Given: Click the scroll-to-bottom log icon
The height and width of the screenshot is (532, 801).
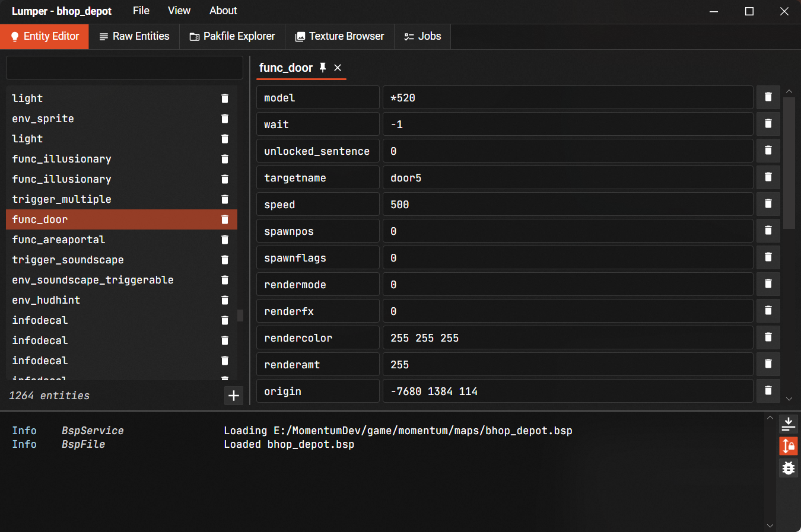Looking at the screenshot, I should tap(789, 423).
